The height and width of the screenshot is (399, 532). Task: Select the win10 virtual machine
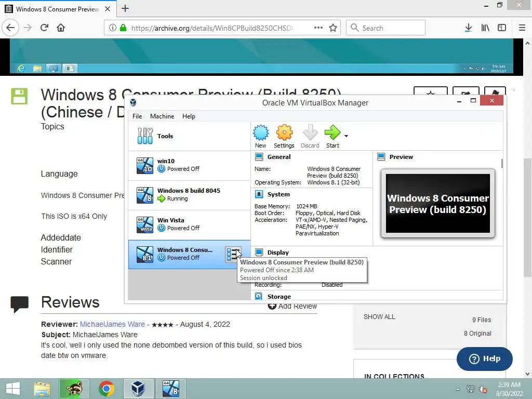coord(189,165)
